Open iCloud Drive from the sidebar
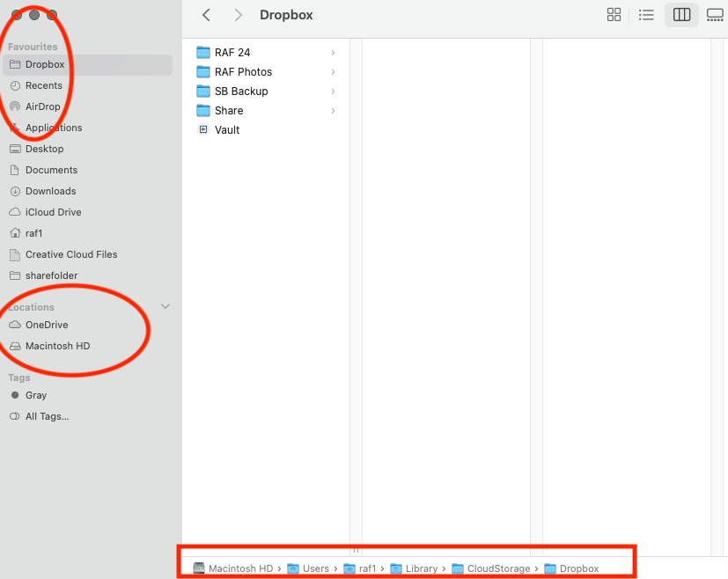The width and height of the screenshot is (728, 579). 51,212
